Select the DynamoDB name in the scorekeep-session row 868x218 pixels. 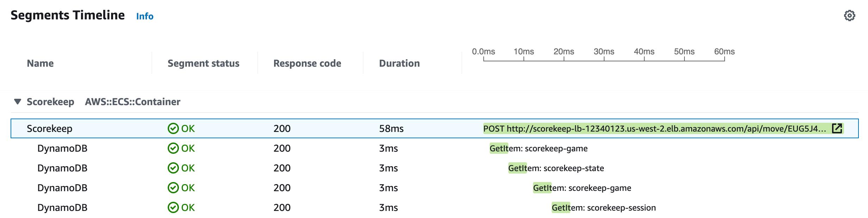(x=62, y=207)
